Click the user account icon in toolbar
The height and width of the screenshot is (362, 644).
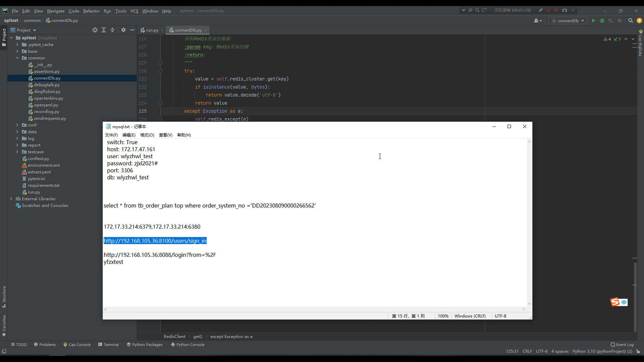coord(538,20)
